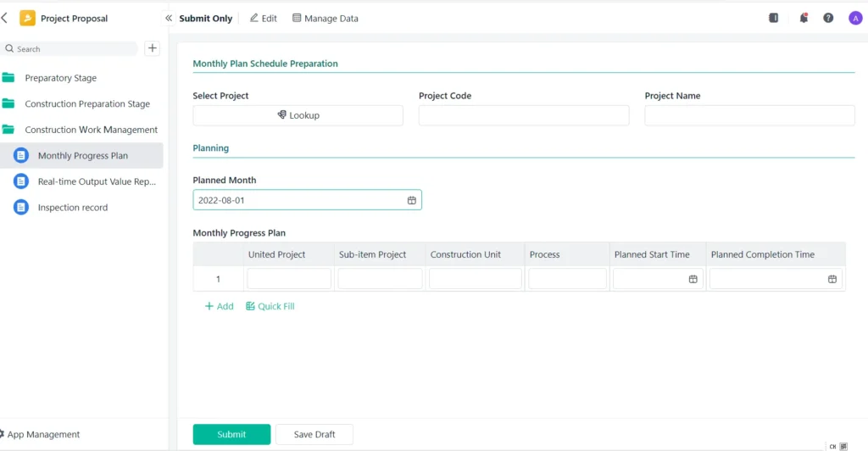This screenshot has width=868, height=451.
Task: Select the Inspection record form
Action: 73,208
